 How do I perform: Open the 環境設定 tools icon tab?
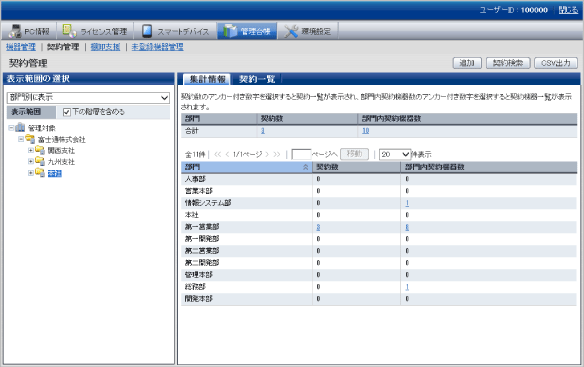tap(291, 31)
